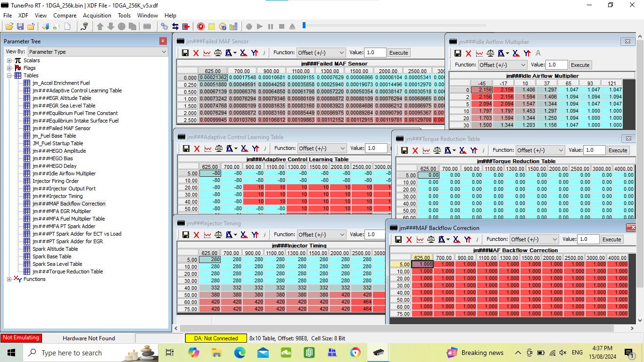Viewport: 644px width, 362px height.
Task: Click the red X icon in Idle Airflow Multiplier
Action: [468, 53]
